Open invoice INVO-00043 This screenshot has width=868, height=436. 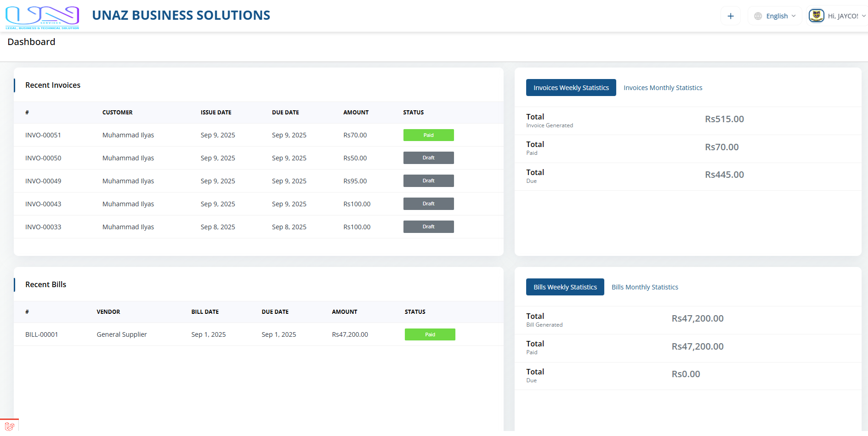(x=43, y=204)
